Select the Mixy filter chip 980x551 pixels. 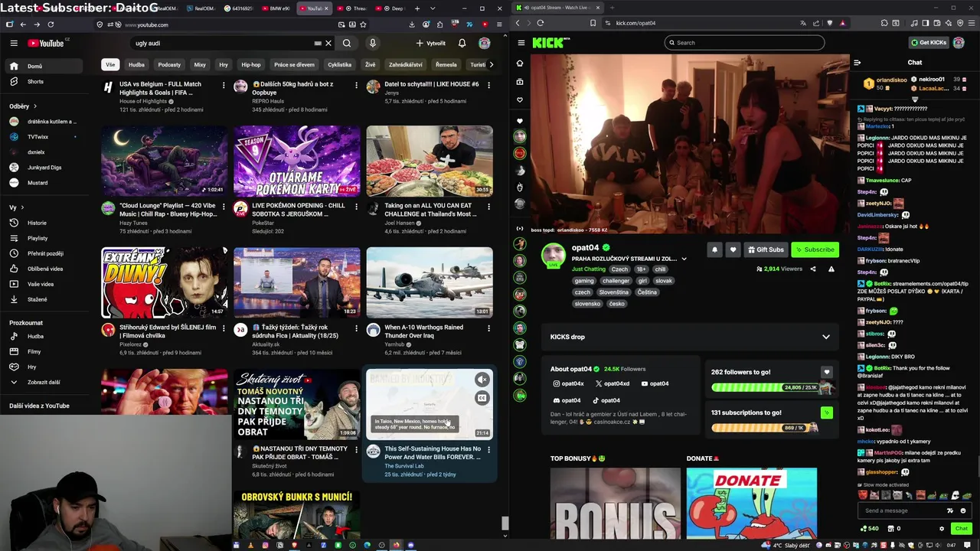(200, 64)
